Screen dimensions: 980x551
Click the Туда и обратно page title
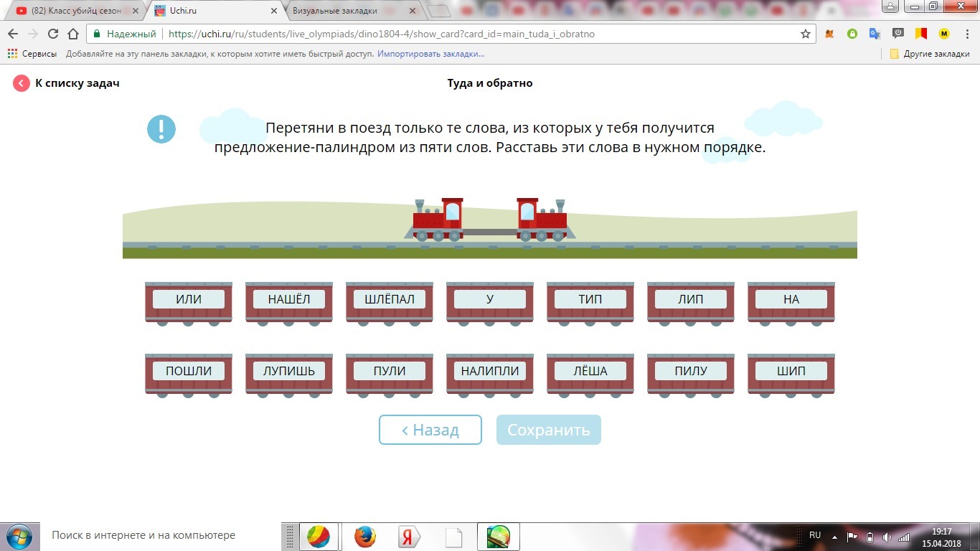pyautogui.click(x=490, y=83)
